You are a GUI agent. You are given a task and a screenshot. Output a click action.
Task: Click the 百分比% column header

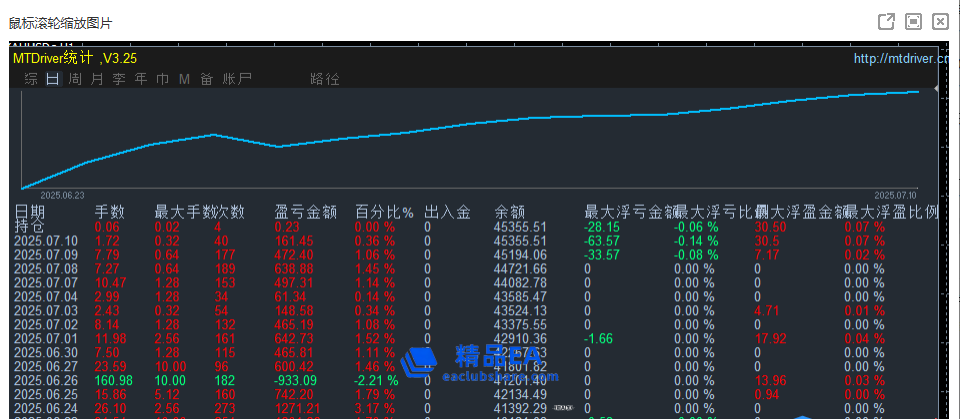point(385,213)
